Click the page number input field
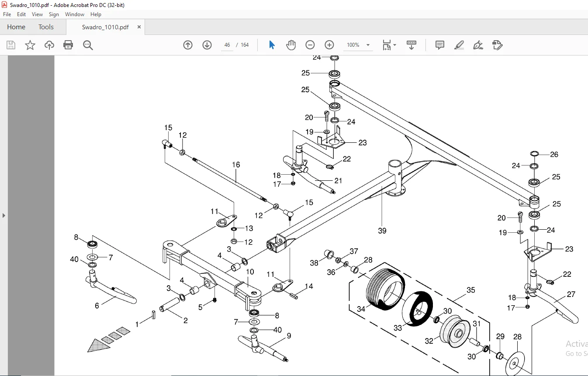This screenshot has height=376, width=588. click(227, 45)
